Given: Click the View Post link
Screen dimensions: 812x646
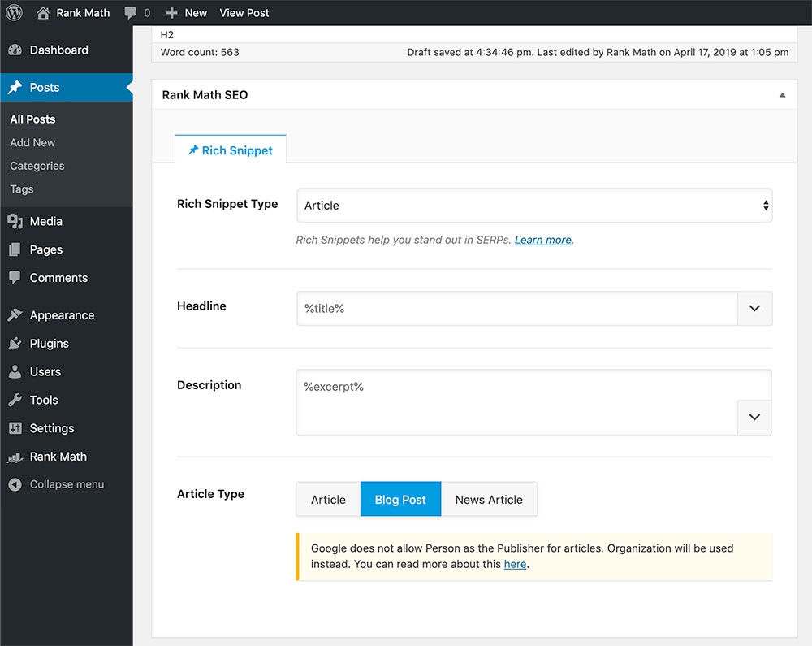Looking at the screenshot, I should (x=244, y=13).
